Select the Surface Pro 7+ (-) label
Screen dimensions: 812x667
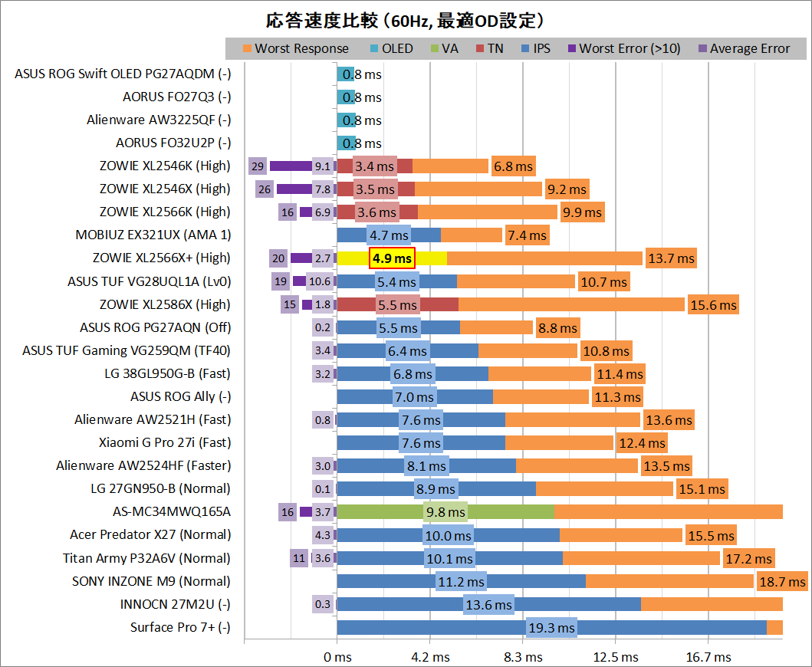[x=180, y=628]
